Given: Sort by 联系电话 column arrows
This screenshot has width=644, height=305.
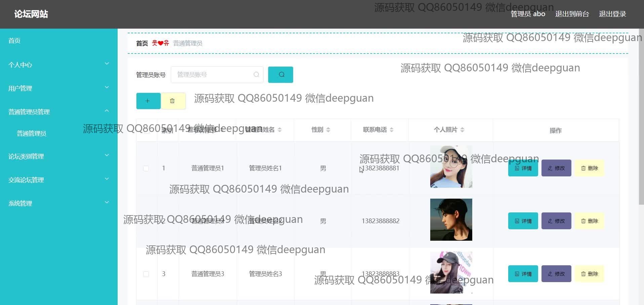Looking at the screenshot, I should pyautogui.click(x=391, y=130).
